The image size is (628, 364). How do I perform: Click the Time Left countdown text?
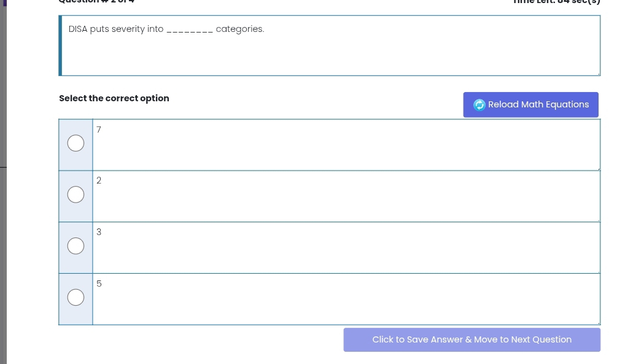click(x=557, y=2)
